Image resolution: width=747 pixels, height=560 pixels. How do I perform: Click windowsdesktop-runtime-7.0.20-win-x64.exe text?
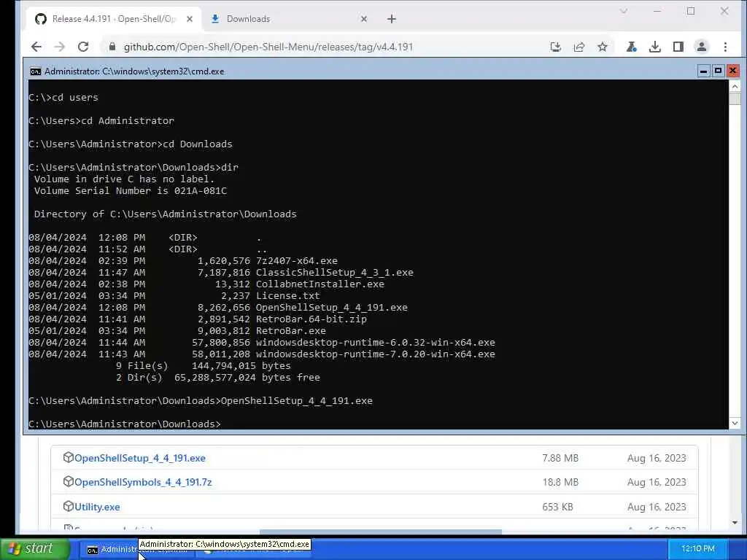376,354
